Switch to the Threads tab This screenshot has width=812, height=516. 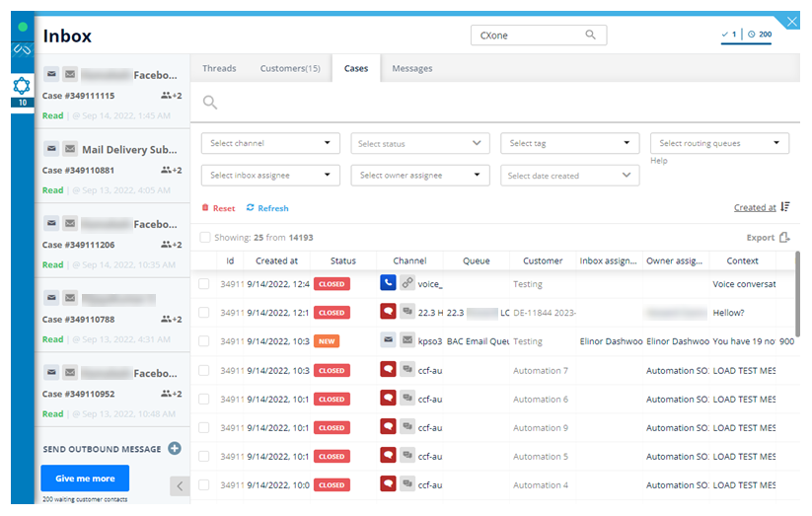pos(219,68)
